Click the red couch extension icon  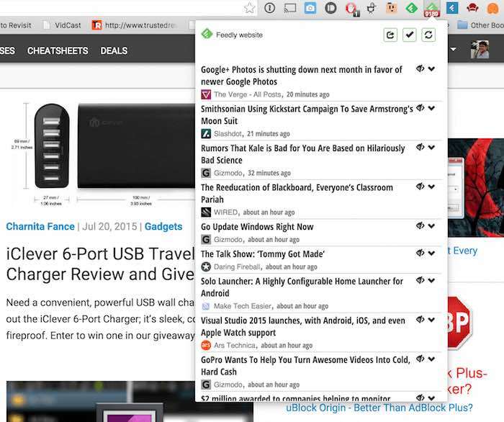click(472, 8)
